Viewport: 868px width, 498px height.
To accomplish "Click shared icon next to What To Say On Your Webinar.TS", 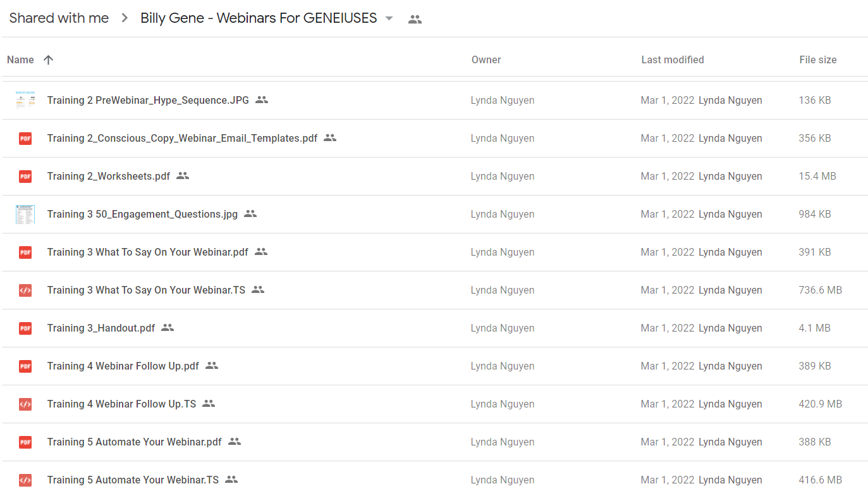I will pyautogui.click(x=258, y=289).
